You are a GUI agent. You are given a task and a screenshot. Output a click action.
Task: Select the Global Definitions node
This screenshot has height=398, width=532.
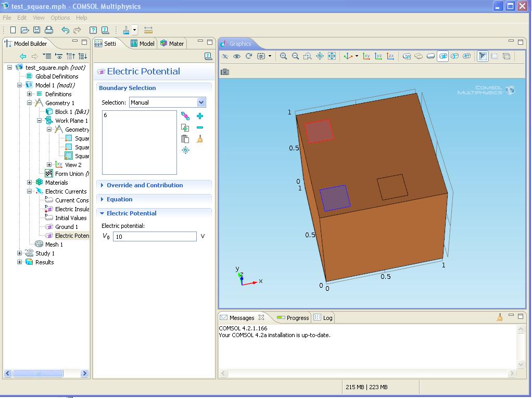(57, 76)
